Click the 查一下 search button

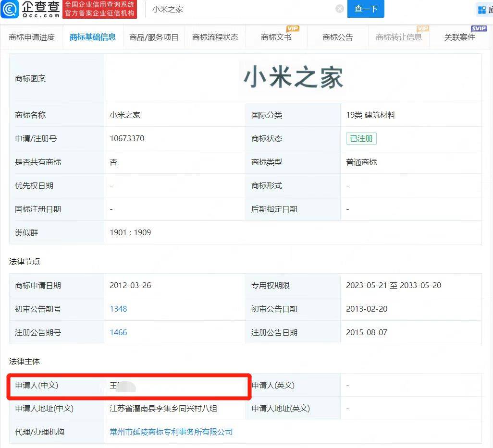366,9
